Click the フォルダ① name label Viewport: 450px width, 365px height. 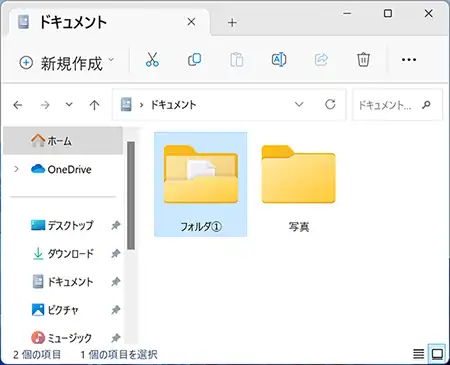(201, 227)
